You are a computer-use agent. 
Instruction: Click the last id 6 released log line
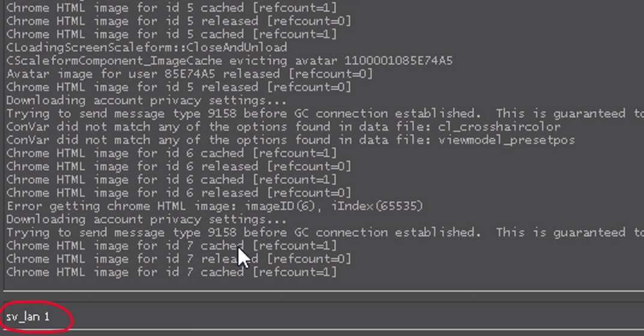click(178, 193)
